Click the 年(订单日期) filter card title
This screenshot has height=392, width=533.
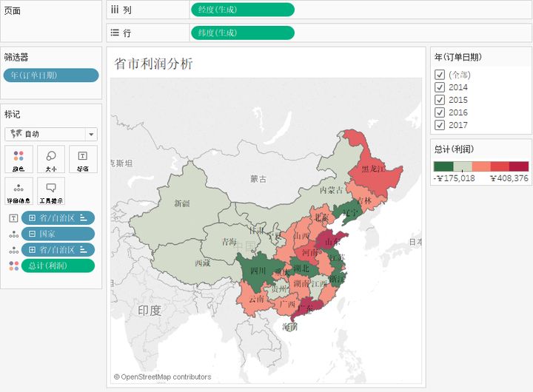[458, 57]
